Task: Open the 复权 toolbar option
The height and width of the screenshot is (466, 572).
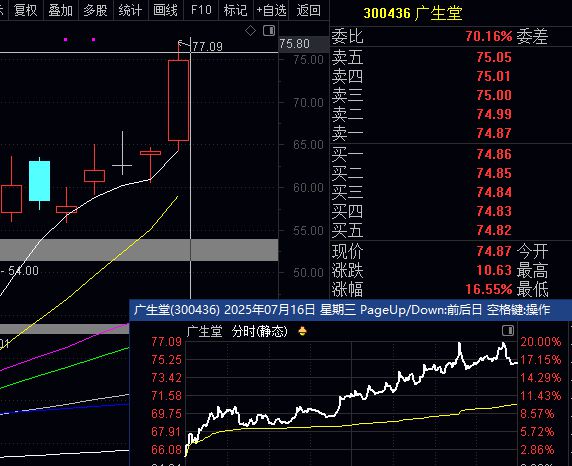Action: 26,10
